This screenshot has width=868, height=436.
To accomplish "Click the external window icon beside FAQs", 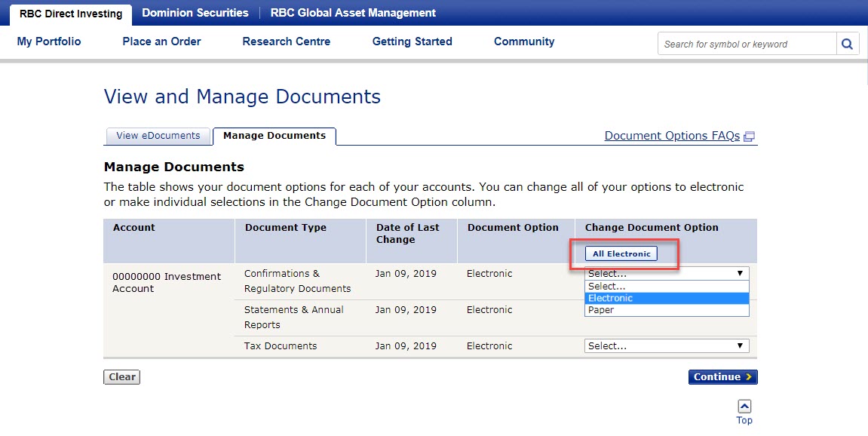I will pyautogui.click(x=749, y=137).
